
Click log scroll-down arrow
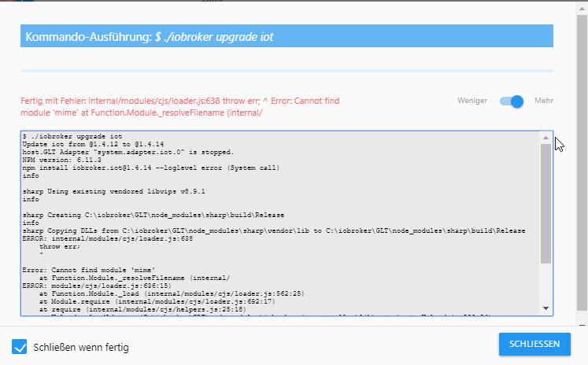546,308
